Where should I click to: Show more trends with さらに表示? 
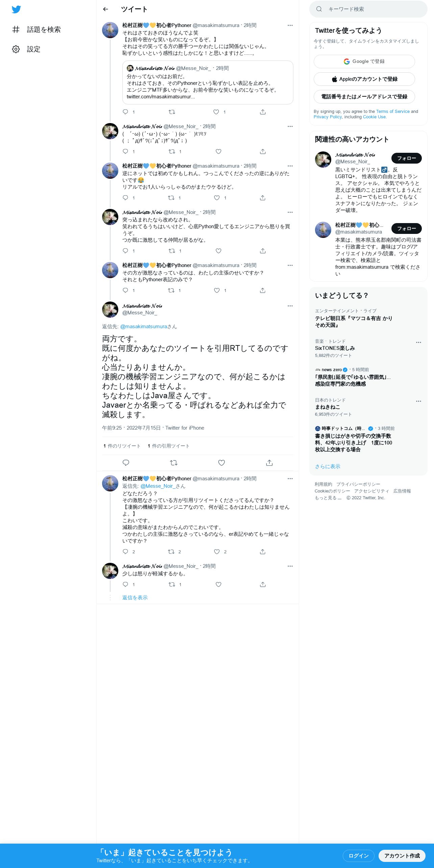328,466
